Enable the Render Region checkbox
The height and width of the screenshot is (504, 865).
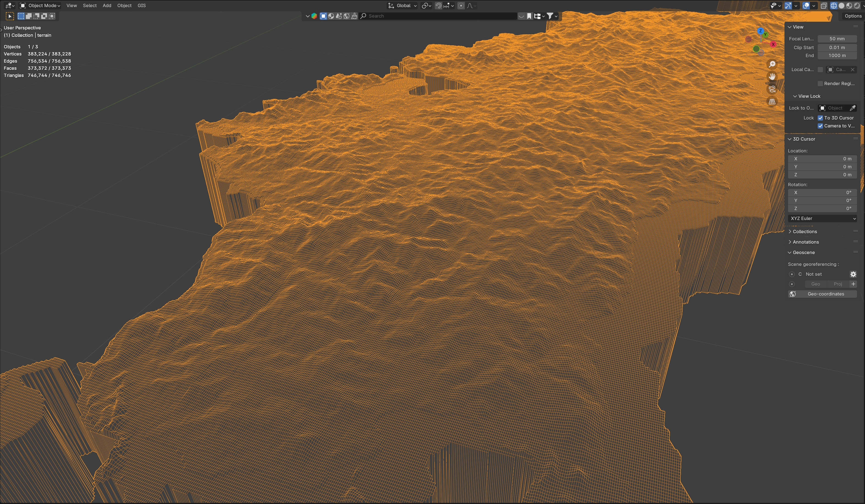820,84
